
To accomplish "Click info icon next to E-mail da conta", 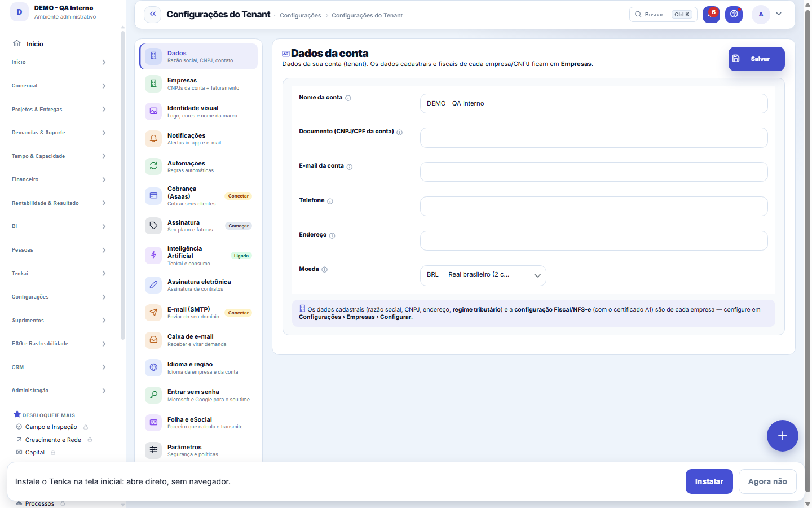I will [350, 167].
